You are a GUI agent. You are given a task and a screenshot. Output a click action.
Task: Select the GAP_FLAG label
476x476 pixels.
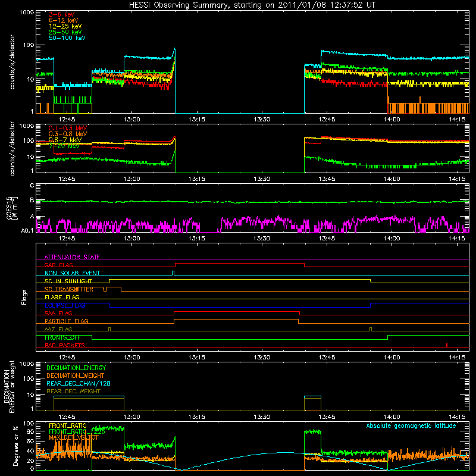click(58, 265)
